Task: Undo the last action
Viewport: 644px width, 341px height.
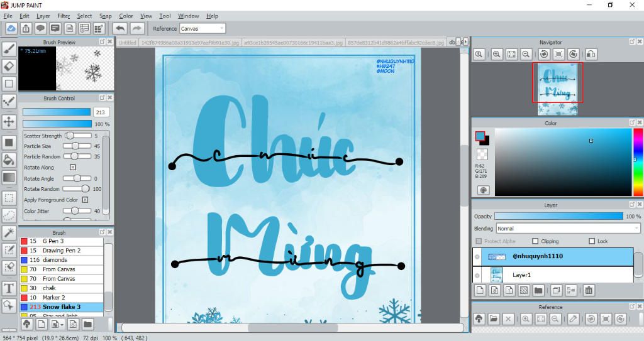Action: [x=120, y=28]
